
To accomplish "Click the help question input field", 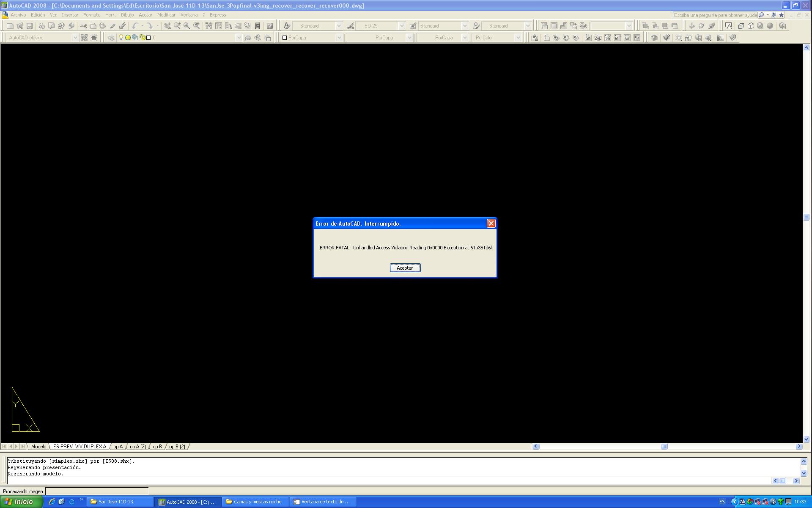I will (x=715, y=15).
